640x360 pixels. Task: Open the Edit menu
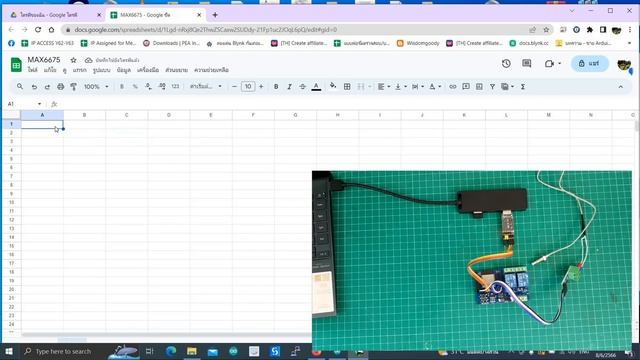pos(50,70)
